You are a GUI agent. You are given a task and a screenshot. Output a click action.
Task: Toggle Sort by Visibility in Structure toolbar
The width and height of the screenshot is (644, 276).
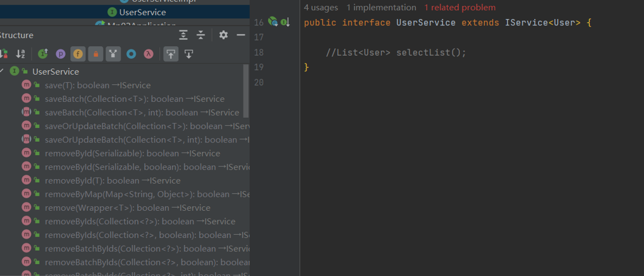(3, 53)
